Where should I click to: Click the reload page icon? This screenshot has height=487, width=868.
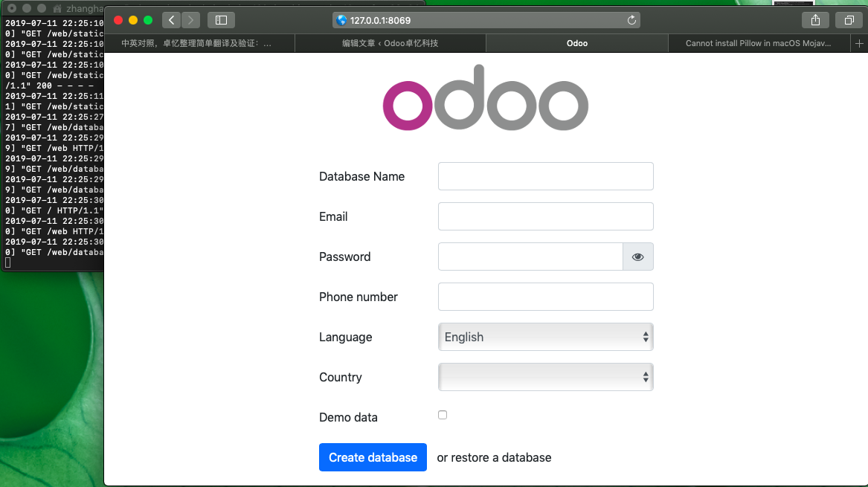[x=631, y=21]
